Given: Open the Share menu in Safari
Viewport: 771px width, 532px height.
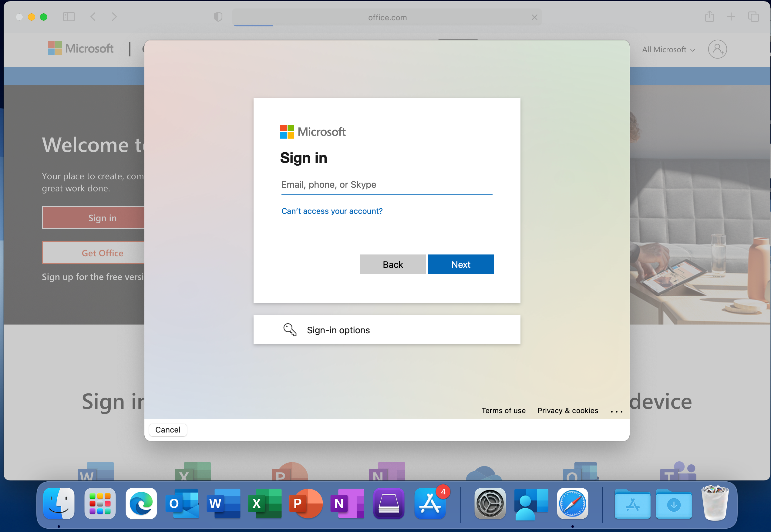Looking at the screenshot, I should point(710,16).
